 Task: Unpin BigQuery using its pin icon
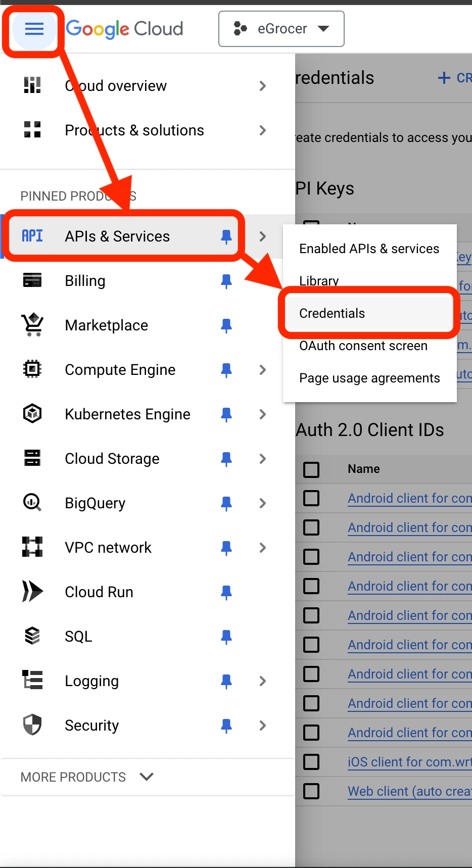pyautogui.click(x=226, y=504)
